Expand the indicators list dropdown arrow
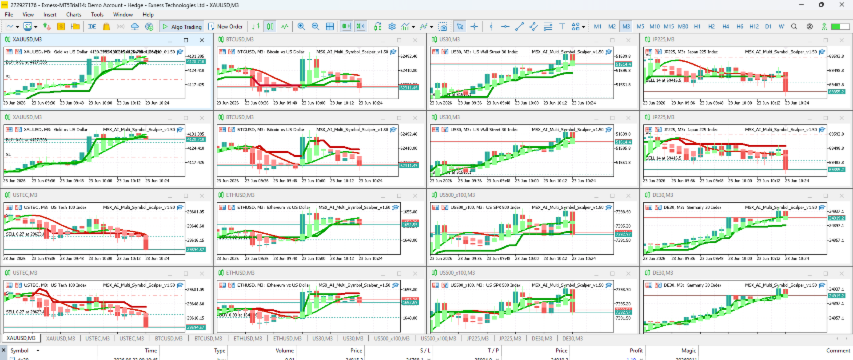The height and width of the screenshot is (360, 853). click(413, 27)
